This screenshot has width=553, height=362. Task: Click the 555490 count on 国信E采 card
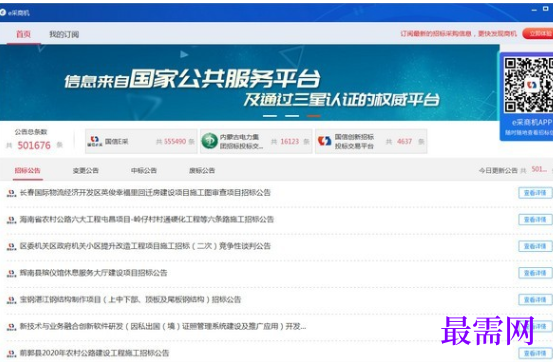[x=175, y=141]
